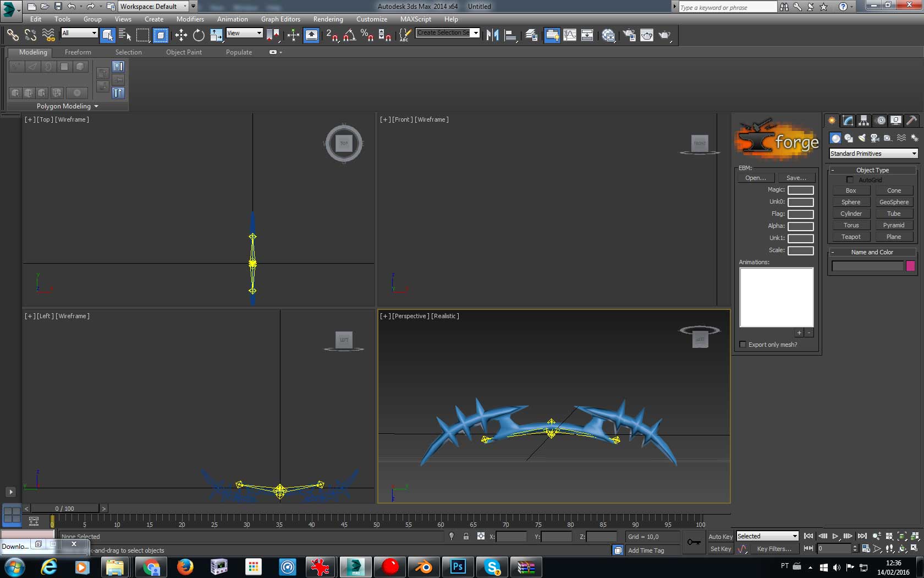
Task: Toggle Auto Key animation mode
Action: tap(720, 537)
